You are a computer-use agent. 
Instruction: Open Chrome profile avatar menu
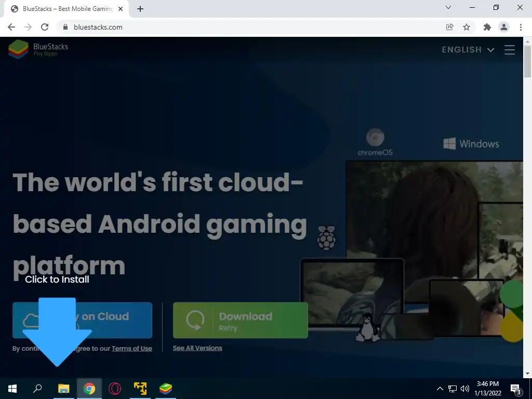504,27
